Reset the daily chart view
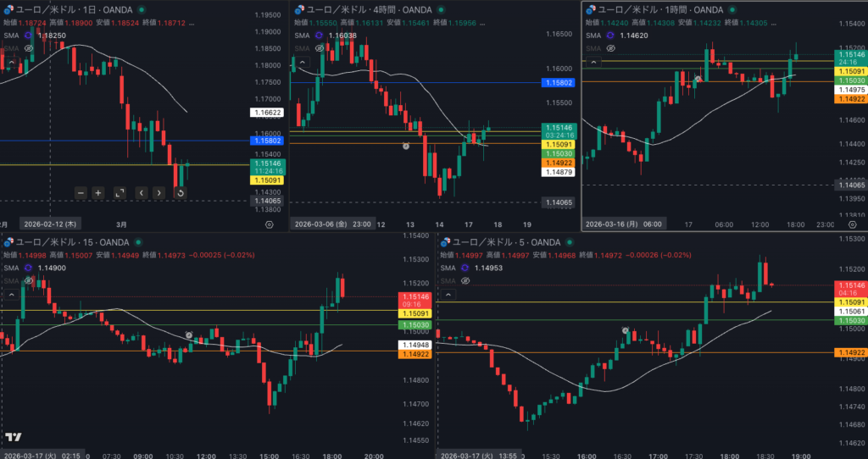Viewport: 868px width, 459px height. 180,193
